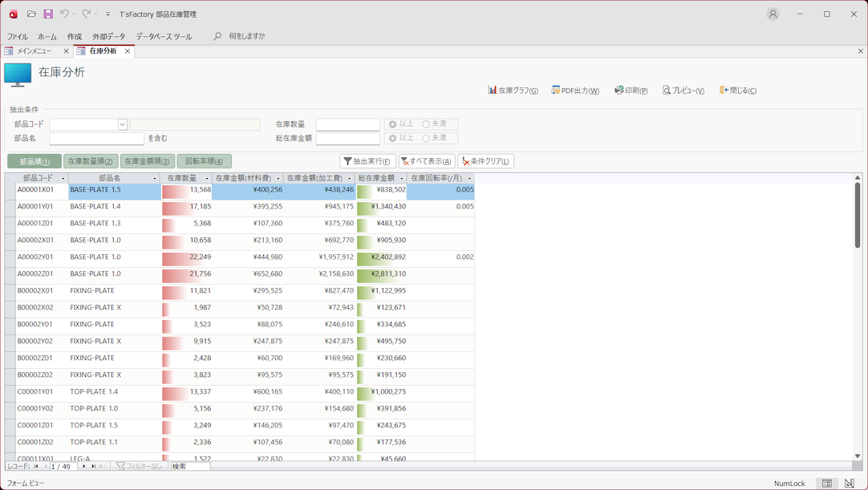This screenshot has width=868, height=490.
Task: Select 未満 radio for 総在庫金額
Action: click(x=426, y=138)
